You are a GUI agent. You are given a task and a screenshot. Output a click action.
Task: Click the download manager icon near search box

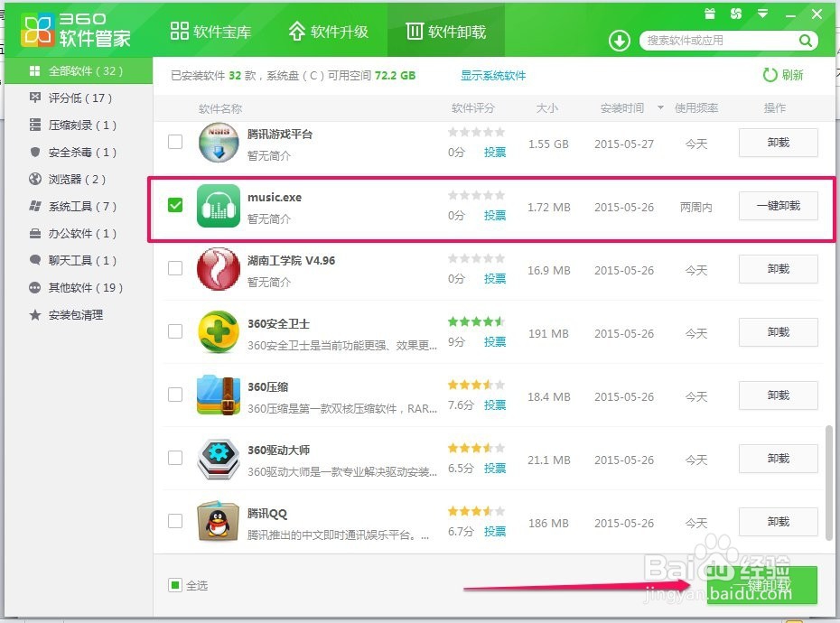pos(618,40)
